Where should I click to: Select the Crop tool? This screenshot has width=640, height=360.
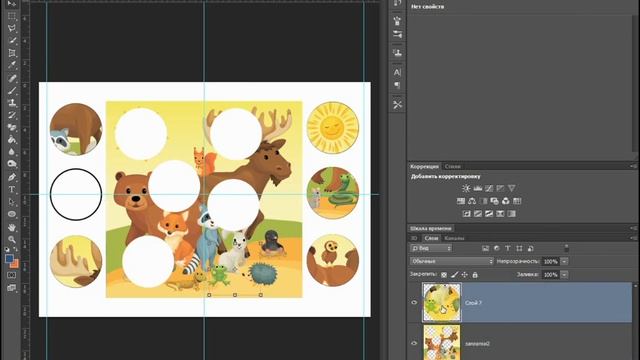12,53
